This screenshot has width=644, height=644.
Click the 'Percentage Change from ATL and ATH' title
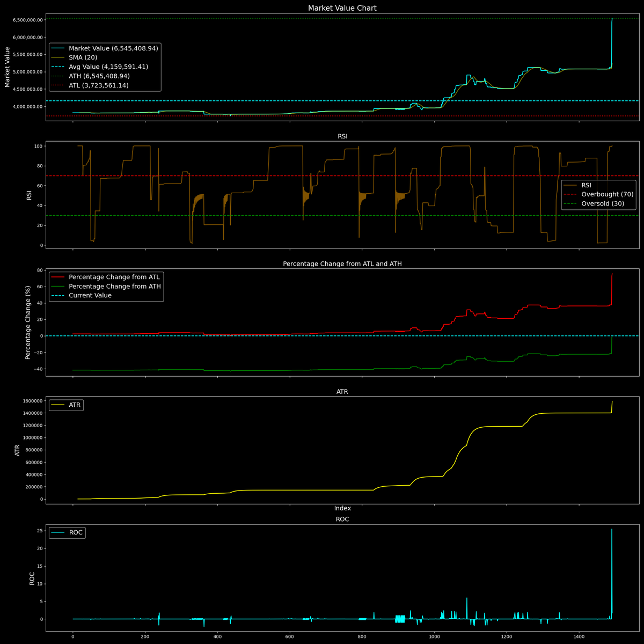pyautogui.click(x=342, y=264)
